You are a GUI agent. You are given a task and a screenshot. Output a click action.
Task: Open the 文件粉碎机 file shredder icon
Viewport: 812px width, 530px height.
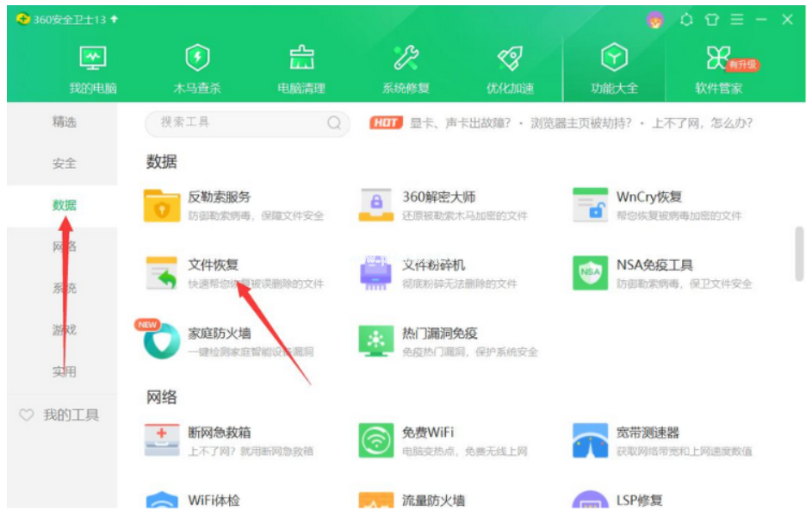tap(375, 273)
